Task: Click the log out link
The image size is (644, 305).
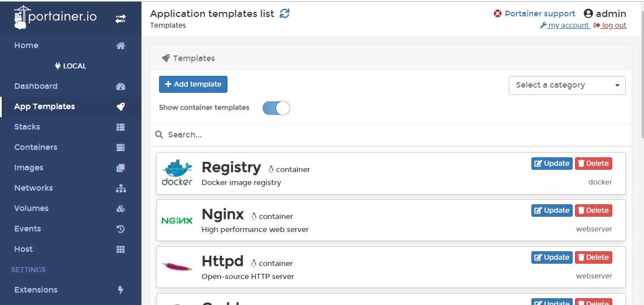Action: [610, 25]
